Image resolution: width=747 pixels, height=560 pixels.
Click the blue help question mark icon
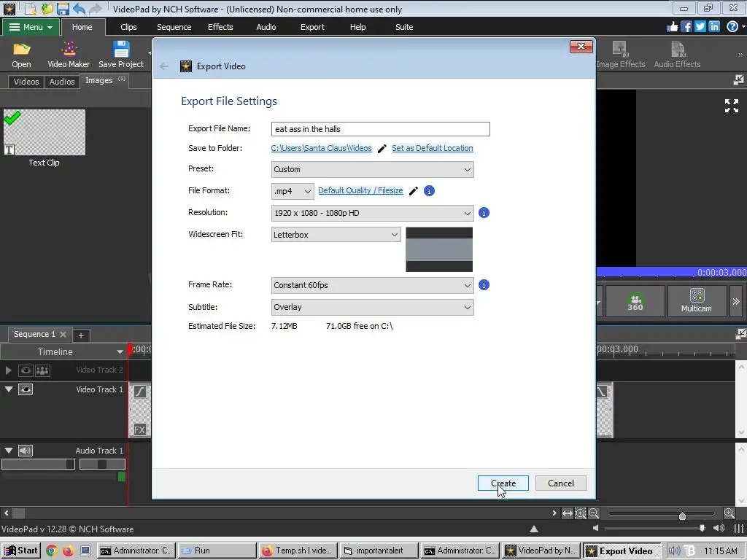(732, 27)
